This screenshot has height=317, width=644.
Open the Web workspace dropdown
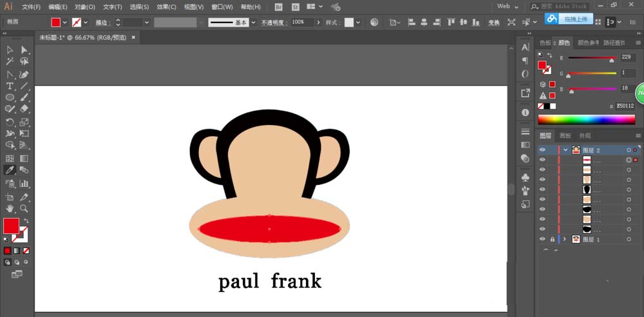coord(507,6)
